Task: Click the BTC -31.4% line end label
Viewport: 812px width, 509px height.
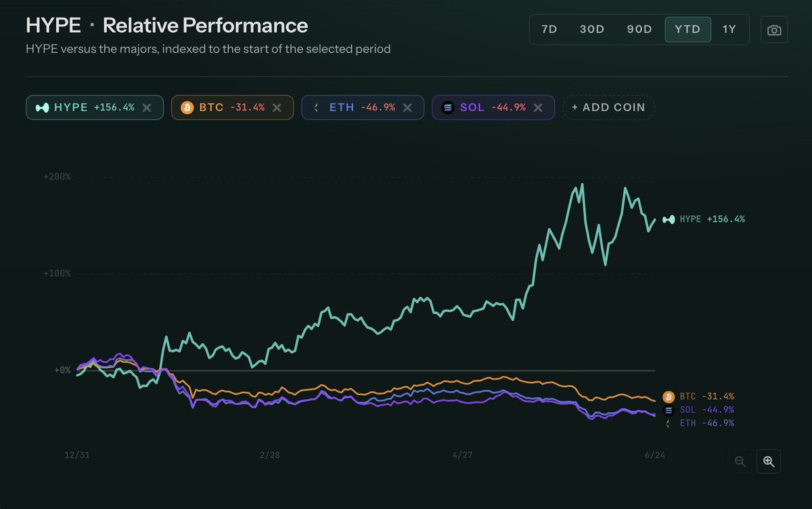Action: click(699, 396)
